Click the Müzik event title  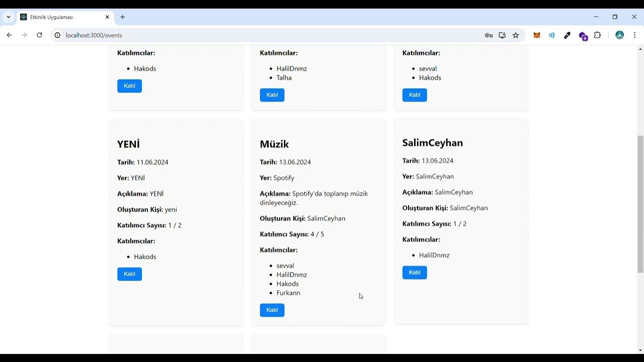pyautogui.click(x=274, y=144)
